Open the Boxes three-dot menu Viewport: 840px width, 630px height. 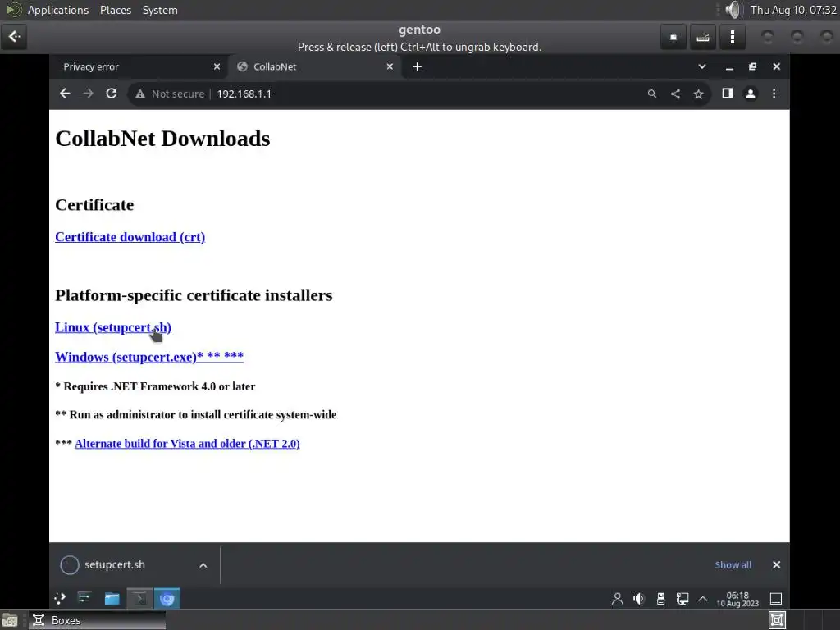[x=733, y=38]
